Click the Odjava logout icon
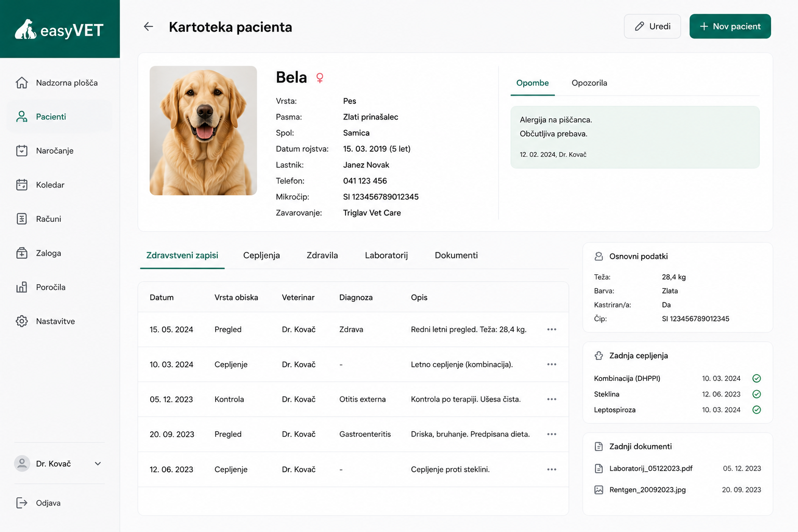Screen dimensions: 798x532 click(x=22, y=503)
